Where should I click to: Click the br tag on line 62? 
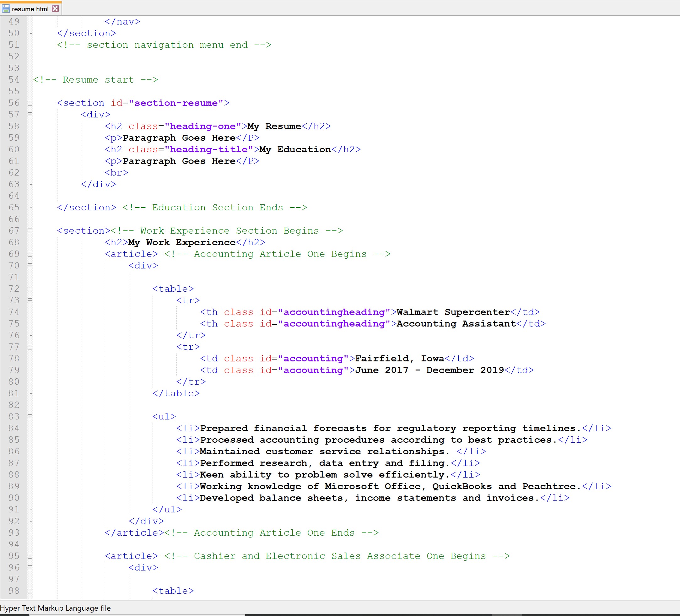[x=116, y=173]
